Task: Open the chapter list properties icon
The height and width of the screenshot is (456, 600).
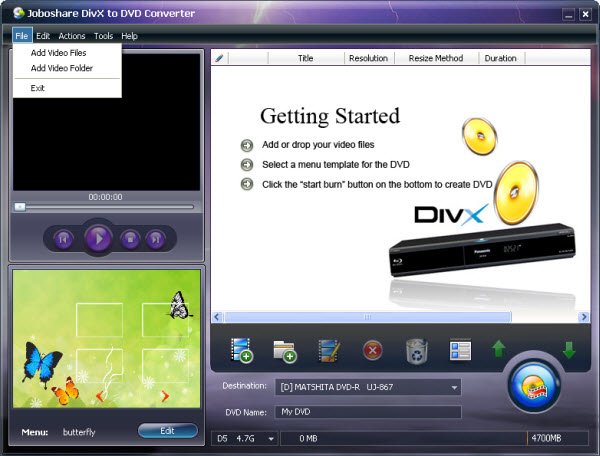Action: pyautogui.click(x=460, y=350)
